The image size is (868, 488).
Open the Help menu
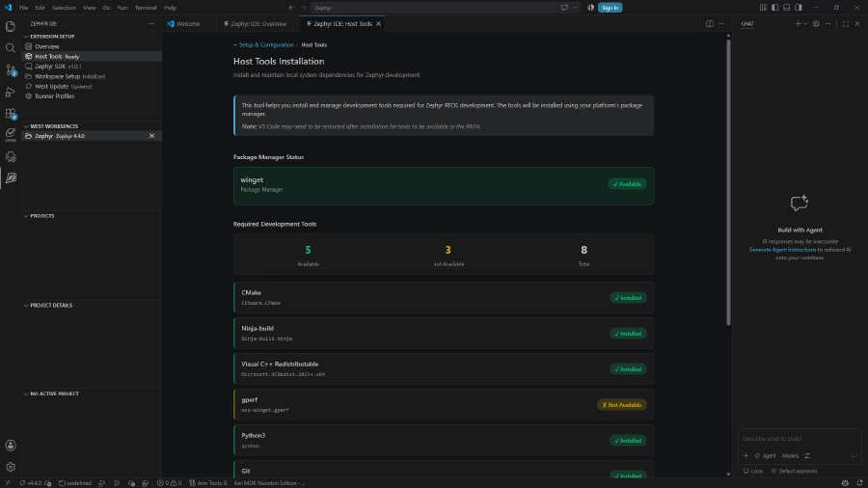coord(170,8)
